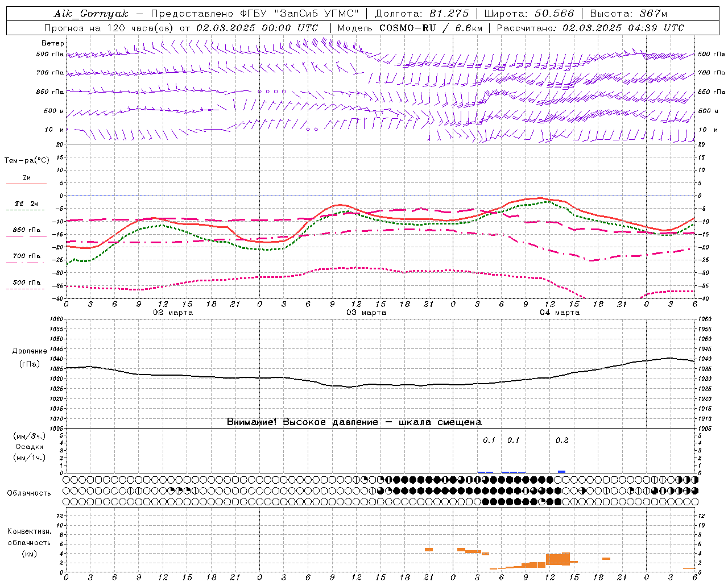This screenshot has height=582, width=728.
Task: Click the 0.2 precipitation value
Action: (561, 440)
